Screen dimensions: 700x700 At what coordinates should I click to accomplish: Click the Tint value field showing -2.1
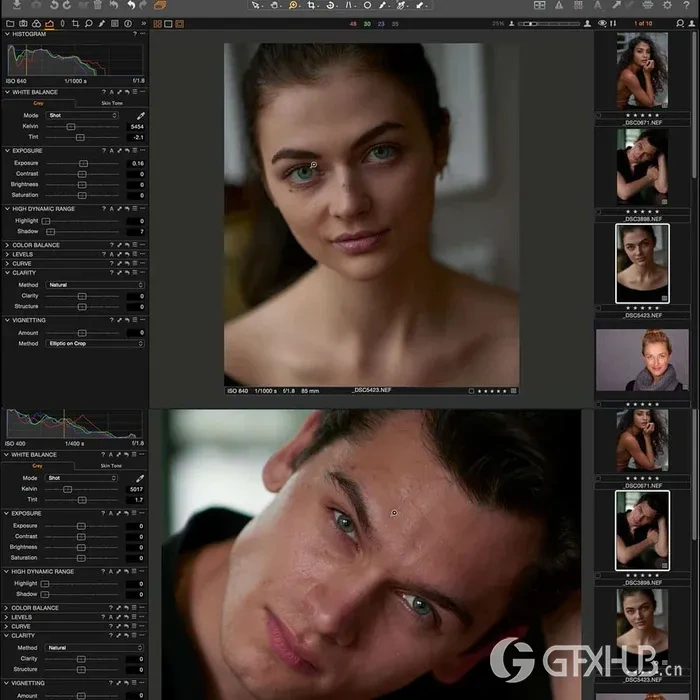[x=137, y=138]
